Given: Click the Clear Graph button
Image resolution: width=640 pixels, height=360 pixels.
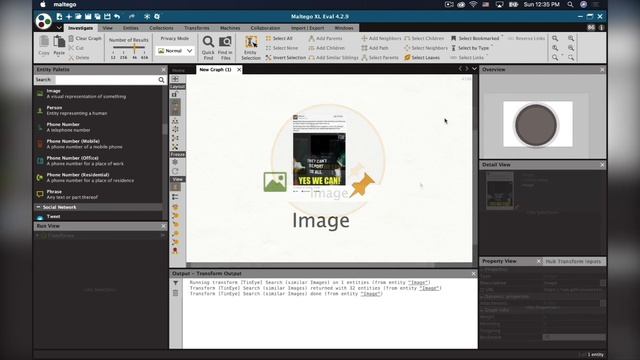Looking at the screenshot, I should tap(85, 38).
